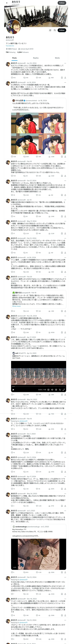Search this profile's posts

point(50,30)
